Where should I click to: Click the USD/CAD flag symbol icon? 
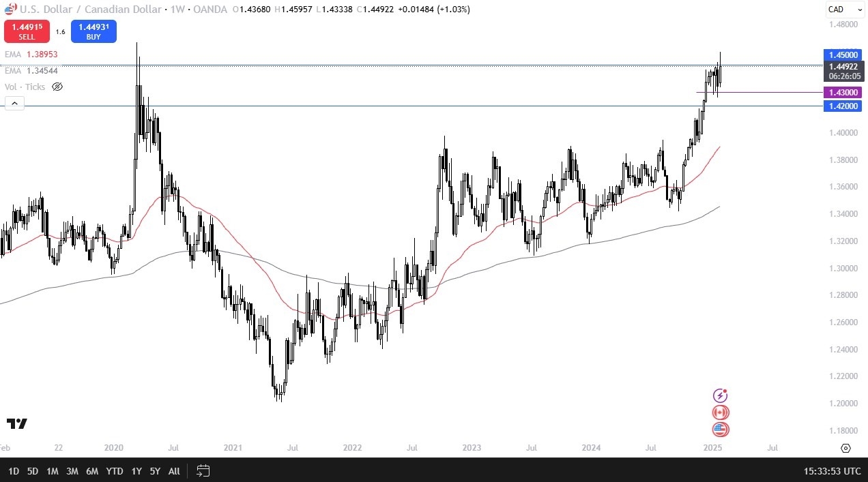coord(10,10)
